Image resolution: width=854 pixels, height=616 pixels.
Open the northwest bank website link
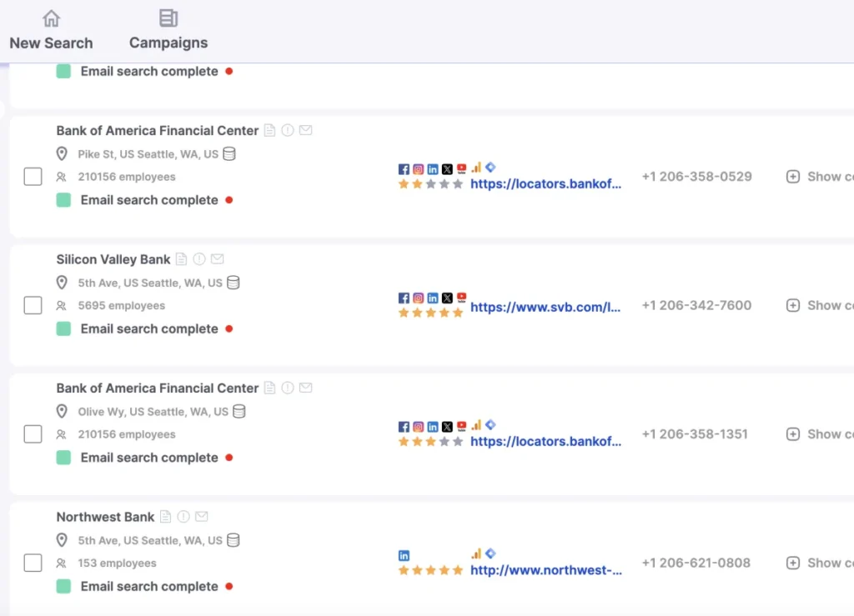coord(545,570)
